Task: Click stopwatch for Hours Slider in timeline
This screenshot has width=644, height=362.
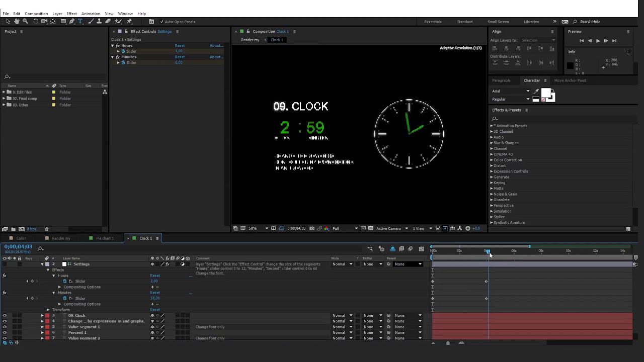Action: click(65, 282)
